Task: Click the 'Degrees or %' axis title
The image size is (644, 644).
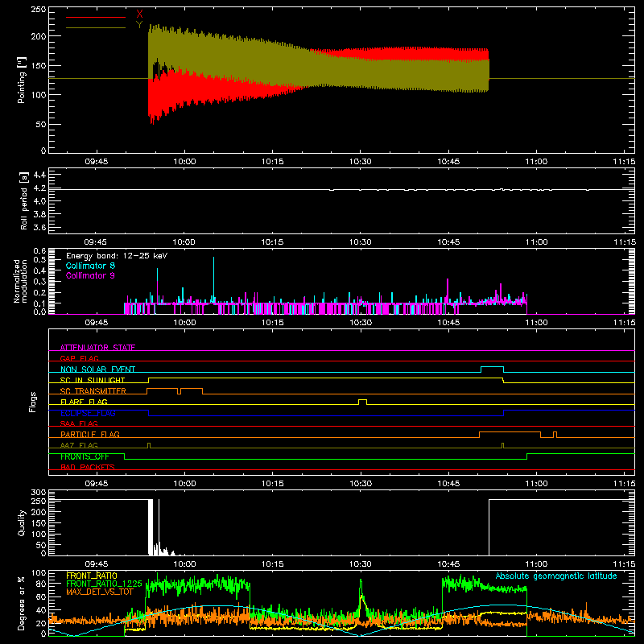Action: [x=21, y=603]
